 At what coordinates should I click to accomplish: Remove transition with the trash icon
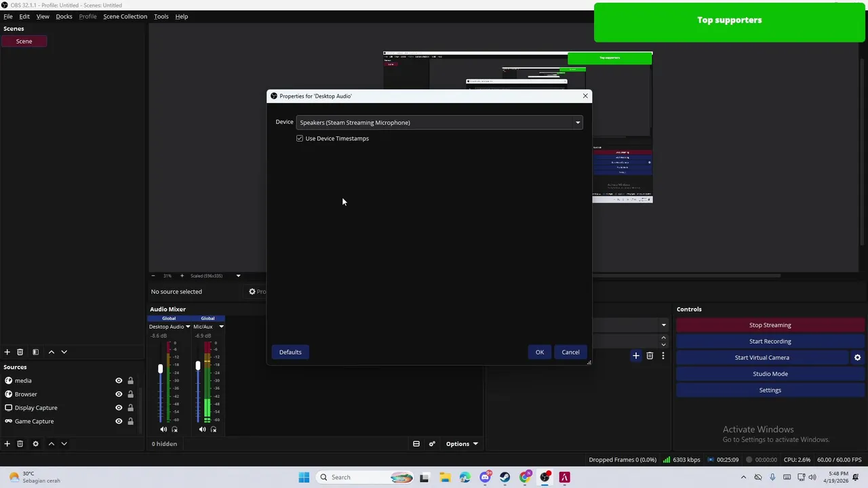click(650, 355)
